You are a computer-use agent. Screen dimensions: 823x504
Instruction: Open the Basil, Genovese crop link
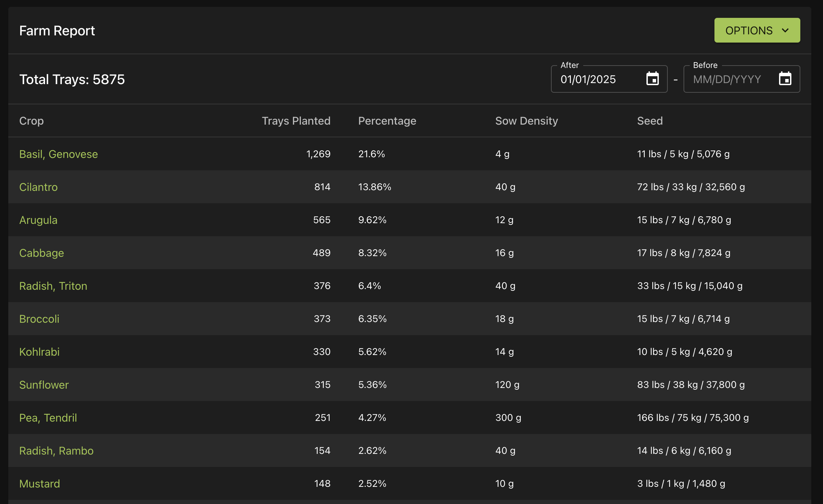point(58,154)
